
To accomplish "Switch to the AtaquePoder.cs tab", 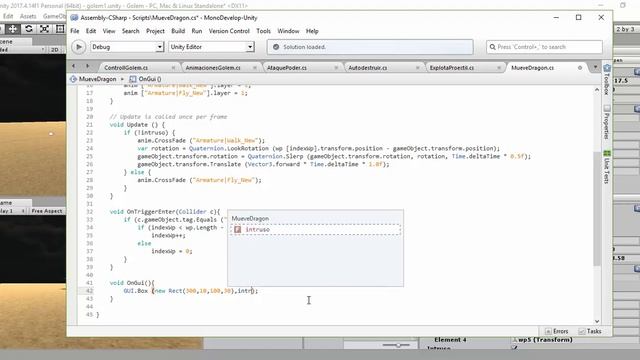I will click(287, 68).
